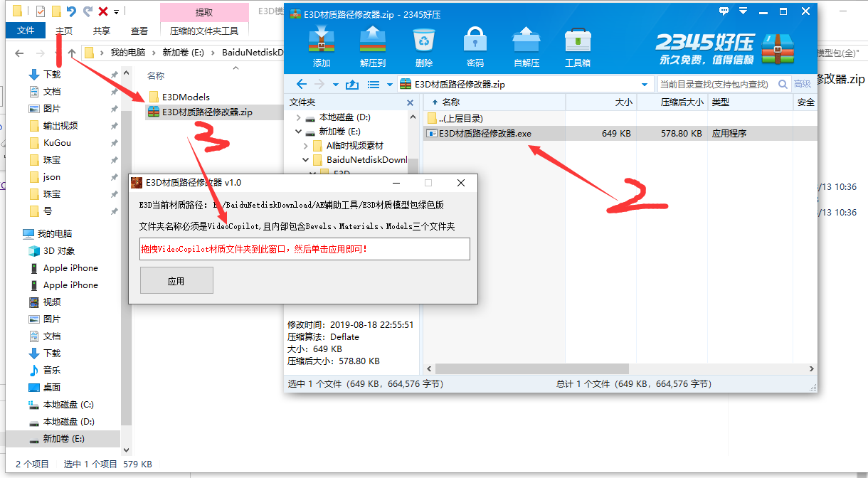Open the 压缩的文件夹工具 tab
This screenshot has width=868, height=478.
point(204,31)
